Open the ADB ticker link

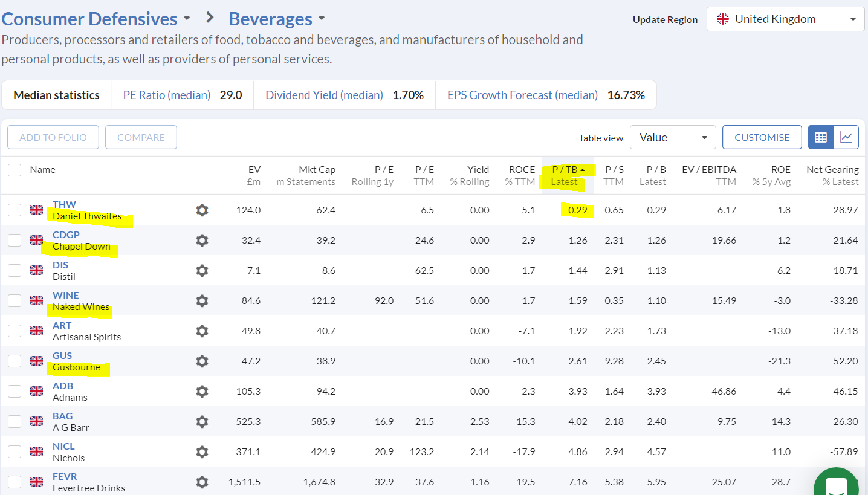click(63, 386)
